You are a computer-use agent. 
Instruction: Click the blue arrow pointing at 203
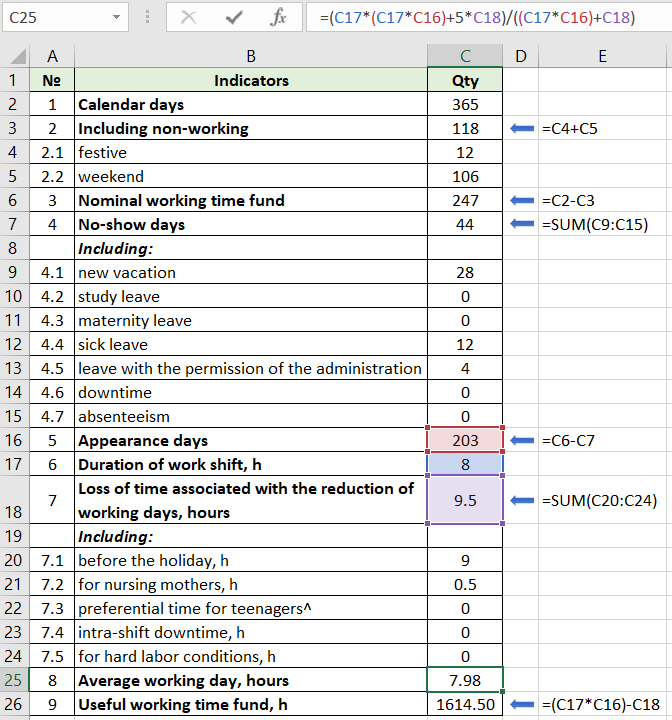point(522,441)
